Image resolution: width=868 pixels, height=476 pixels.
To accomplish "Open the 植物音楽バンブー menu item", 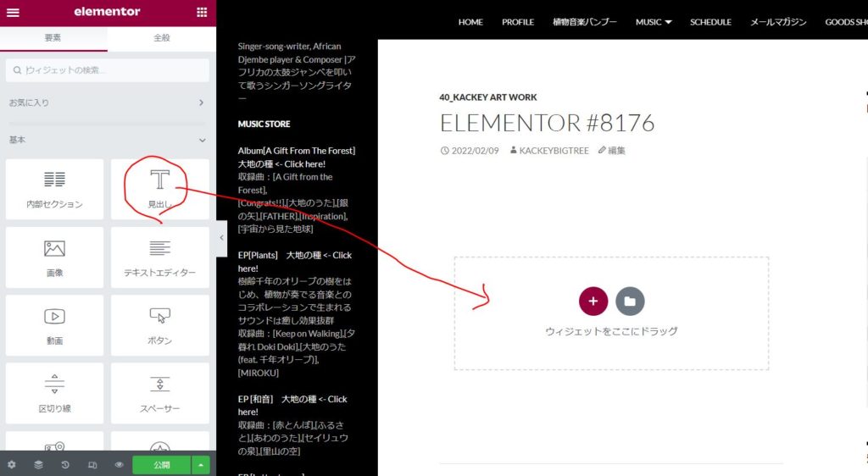I will pyautogui.click(x=585, y=22).
